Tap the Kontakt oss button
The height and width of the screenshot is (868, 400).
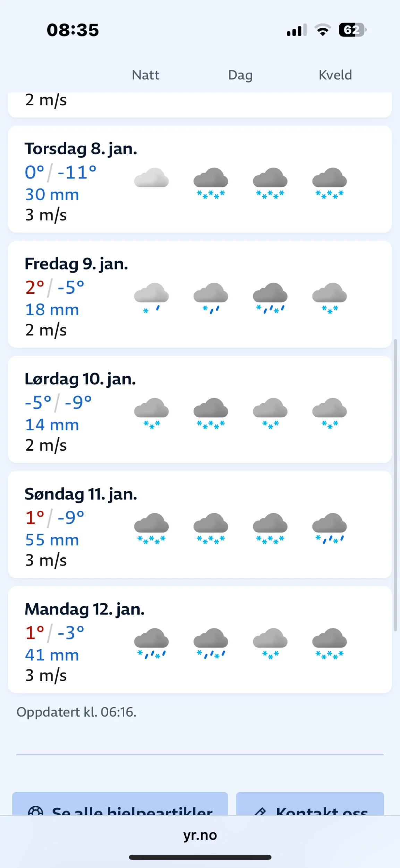[x=310, y=803]
